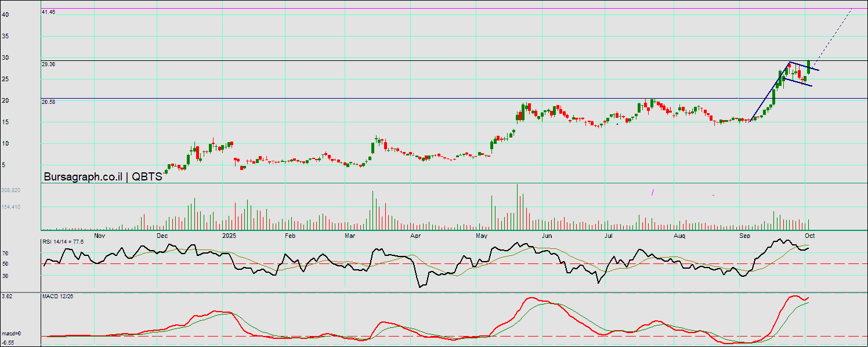Select the 29.30 resistance level label

point(48,64)
